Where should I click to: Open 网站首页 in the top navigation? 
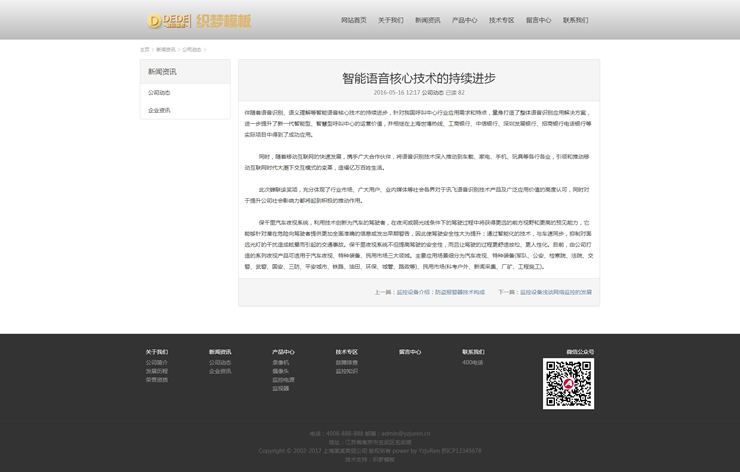click(353, 20)
